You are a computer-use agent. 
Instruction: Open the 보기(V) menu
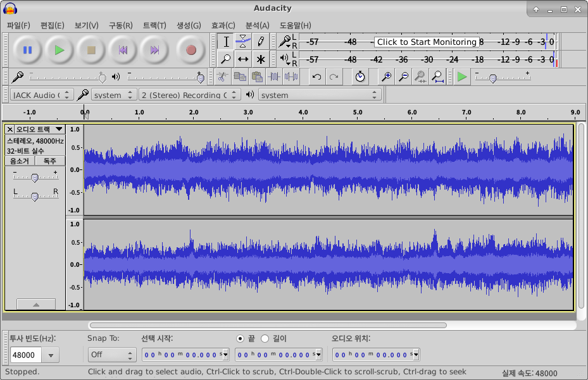point(86,25)
